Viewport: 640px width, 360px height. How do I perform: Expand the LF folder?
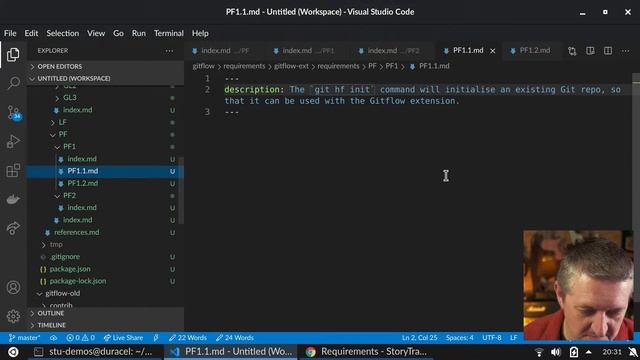click(x=62, y=122)
